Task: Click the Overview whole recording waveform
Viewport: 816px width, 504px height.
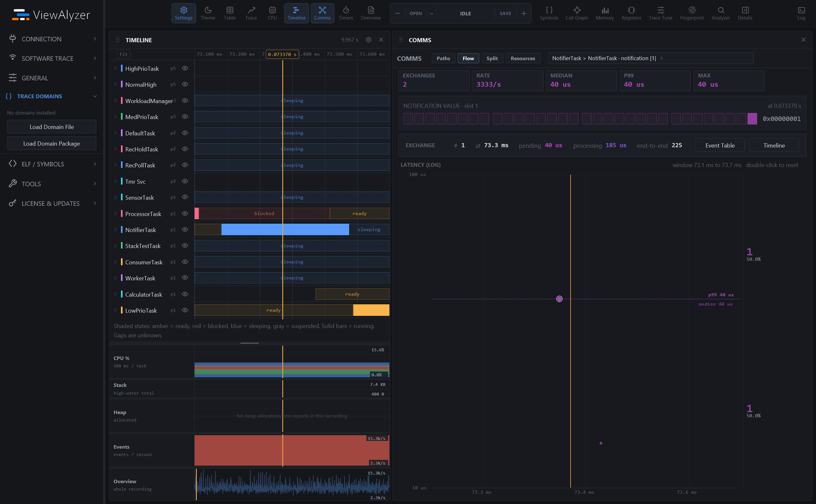Action: click(x=292, y=485)
